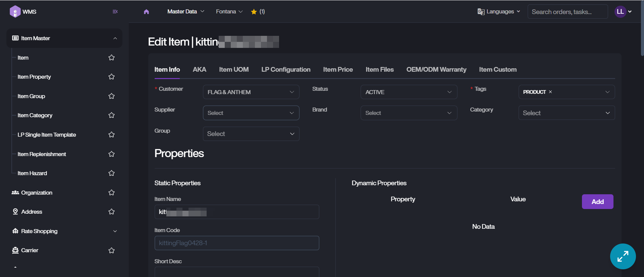Click the Search orders, tasks search box
The height and width of the screenshot is (277, 644).
click(567, 12)
